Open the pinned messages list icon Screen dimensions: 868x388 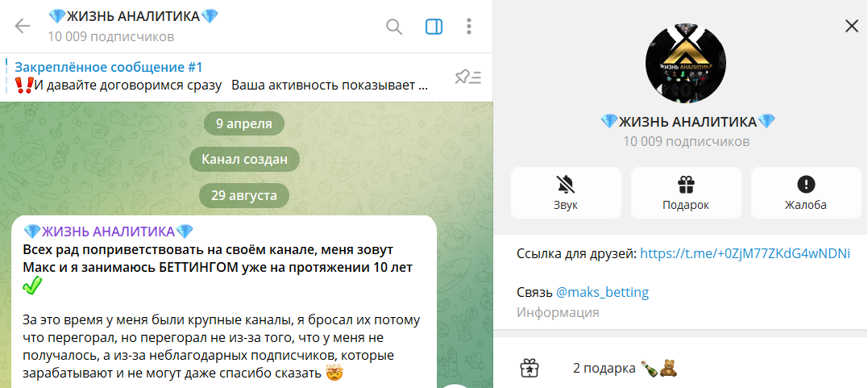coord(467,77)
